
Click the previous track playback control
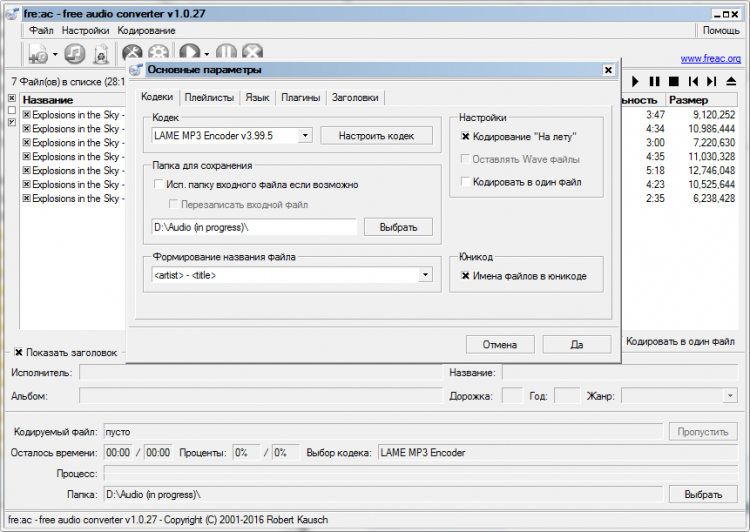(x=693, y=81)
